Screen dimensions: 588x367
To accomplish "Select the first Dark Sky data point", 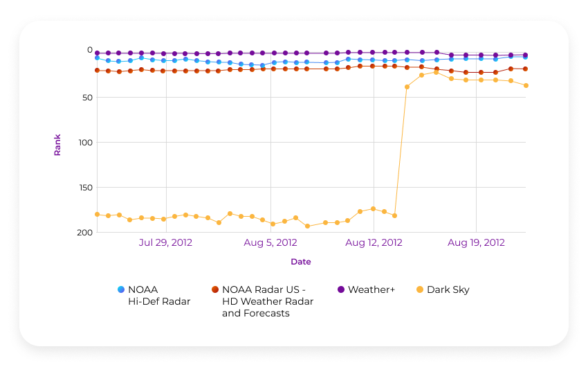I will 98,215.
